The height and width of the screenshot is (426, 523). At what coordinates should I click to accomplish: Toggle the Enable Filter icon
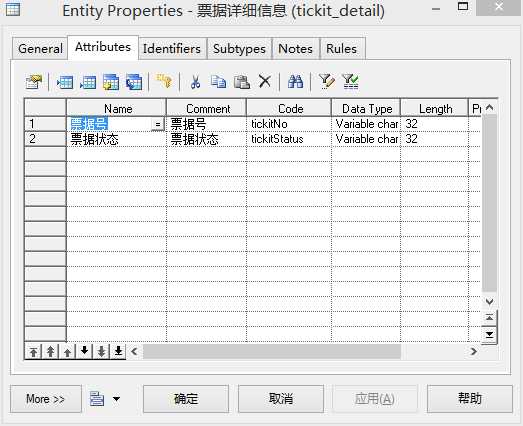pyautogui.click(x=350, y=82)
